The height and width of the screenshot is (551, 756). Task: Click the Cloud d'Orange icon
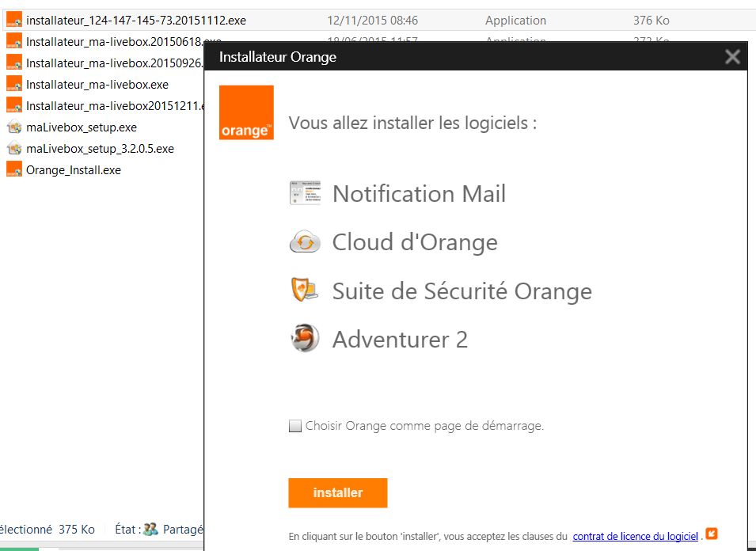[305, 242]
